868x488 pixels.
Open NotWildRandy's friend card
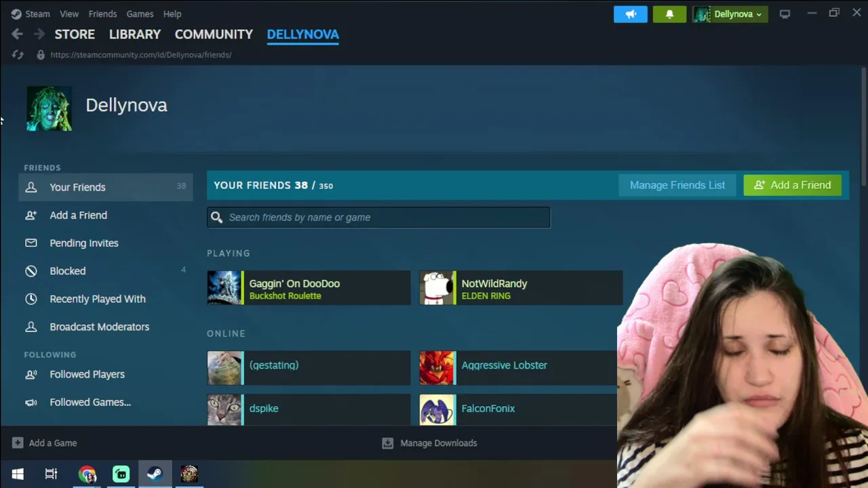tap(521, 288)
